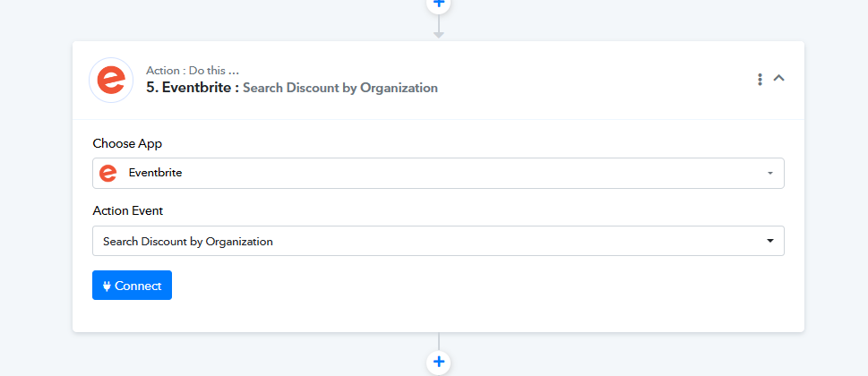Click the Eventbrite icon in the Choose App field
This screenshot has height=376, width=868.
pyautogui.click(x=108, y=173)
